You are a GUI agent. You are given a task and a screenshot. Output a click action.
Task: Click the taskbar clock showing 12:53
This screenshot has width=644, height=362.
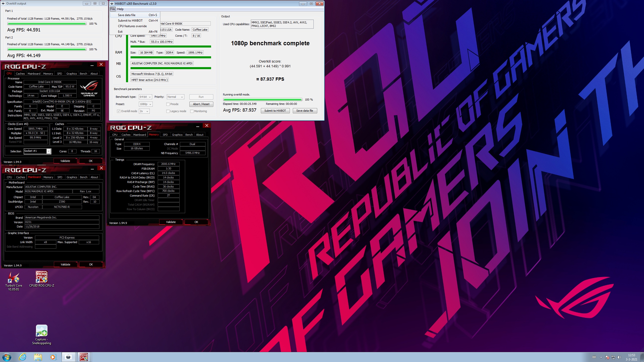(x=631, y=357)
